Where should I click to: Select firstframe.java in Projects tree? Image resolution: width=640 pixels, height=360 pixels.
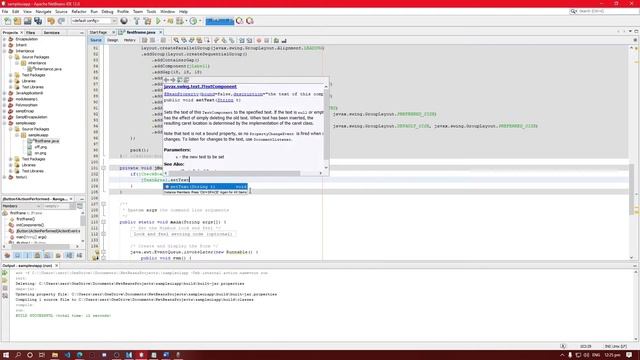click(46, 141)
